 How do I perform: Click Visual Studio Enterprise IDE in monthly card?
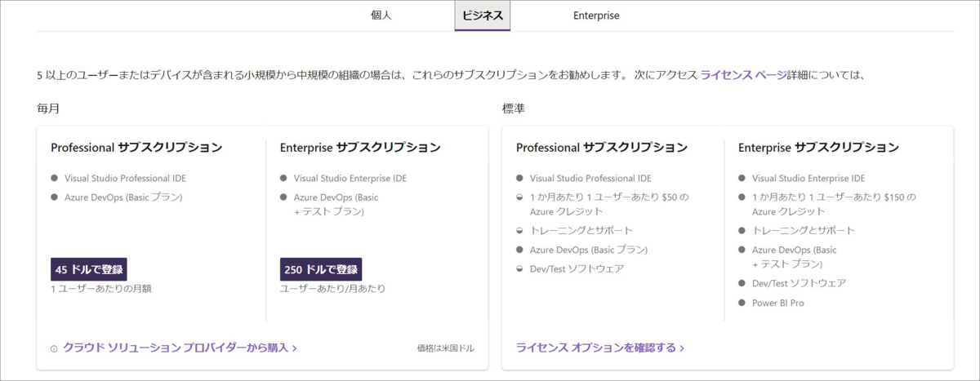coord(350,178)
